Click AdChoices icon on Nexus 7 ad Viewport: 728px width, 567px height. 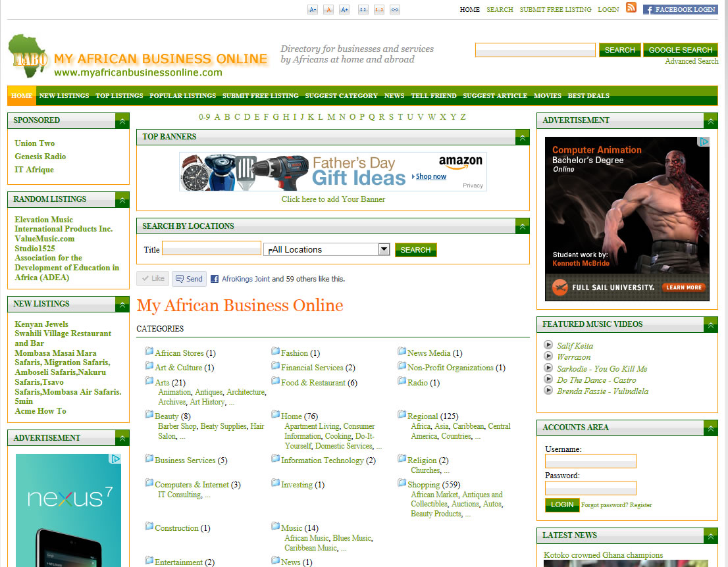click(115, 458)
